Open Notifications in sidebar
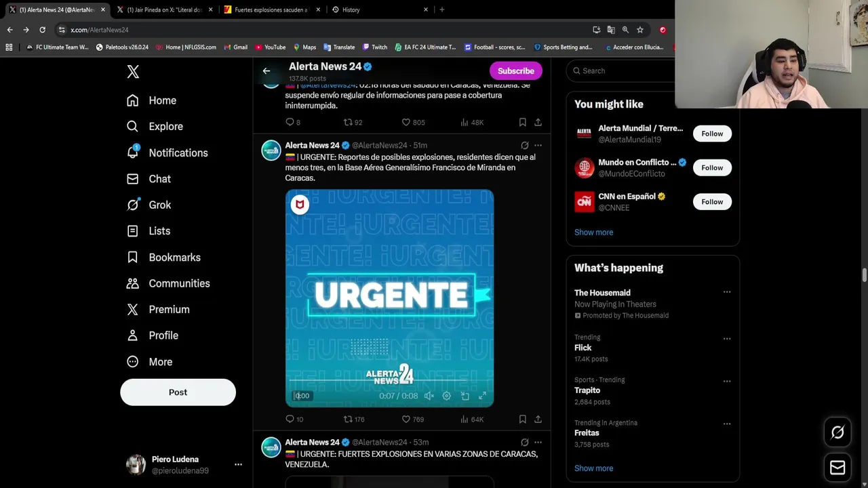The width and height of the screenshot is (868, 488). point(167,152)
